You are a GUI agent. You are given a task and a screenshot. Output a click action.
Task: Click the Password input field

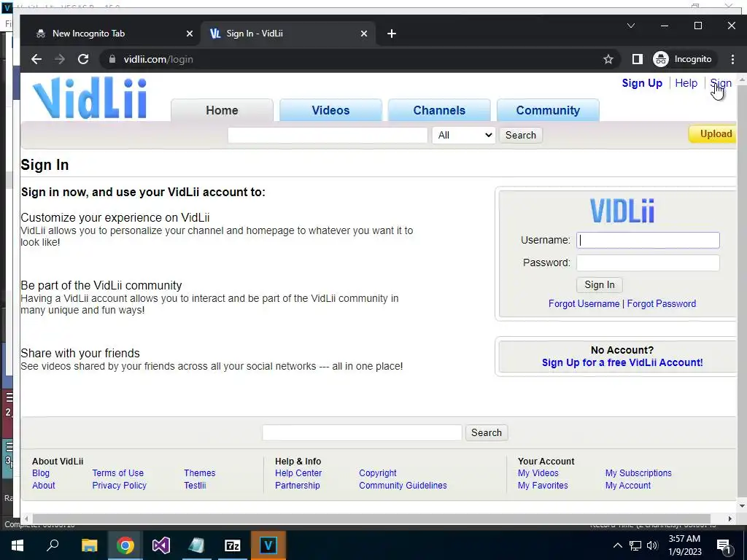coord(648,262)
